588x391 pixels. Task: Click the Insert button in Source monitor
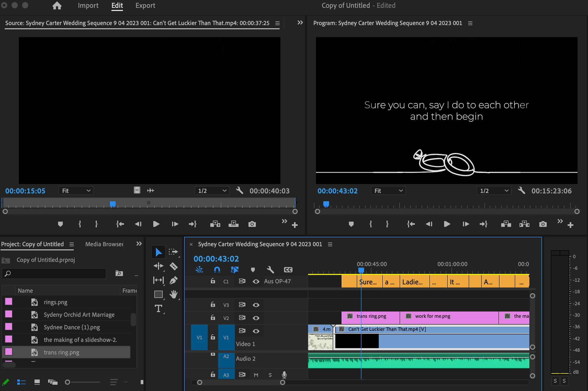click(215, 224)
